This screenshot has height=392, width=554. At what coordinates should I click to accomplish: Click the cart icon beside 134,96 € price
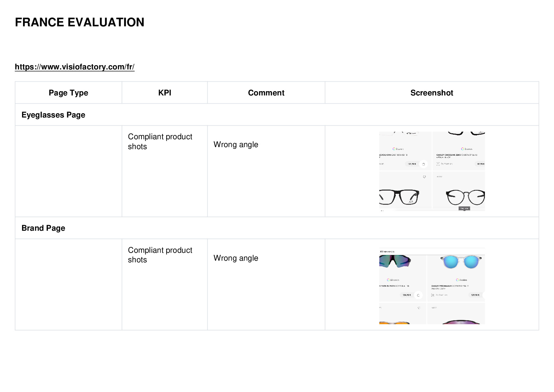[x=418, y=295]
